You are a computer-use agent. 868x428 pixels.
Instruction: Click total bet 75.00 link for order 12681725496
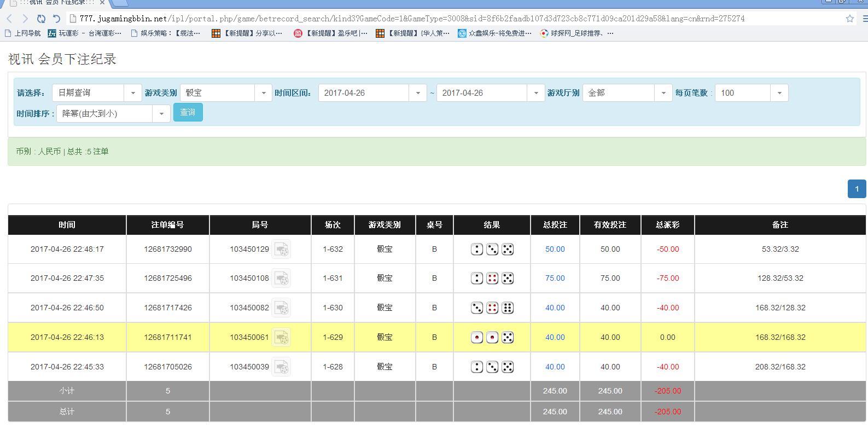pyautogui.click(x=555, y=279)
